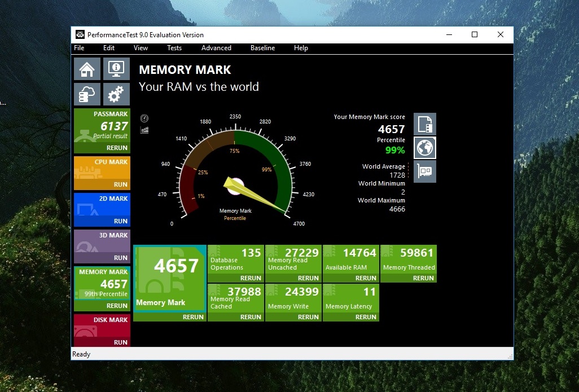Rerun the Database Operations test

click(251, 278)
